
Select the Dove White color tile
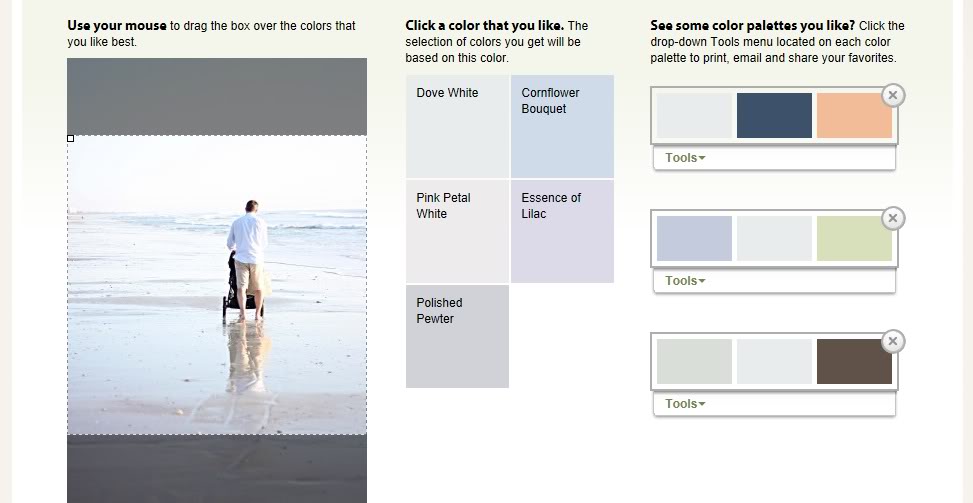[x=457, y=127]
